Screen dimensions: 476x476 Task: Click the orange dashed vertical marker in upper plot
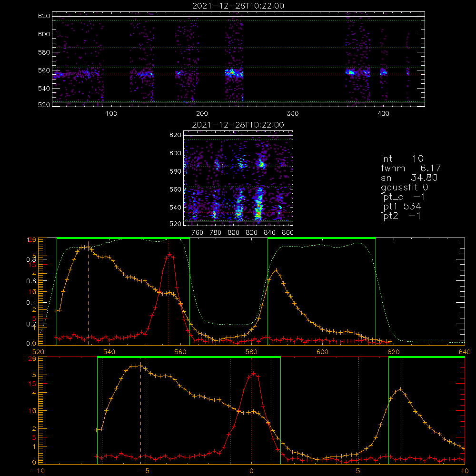(89, 293)
